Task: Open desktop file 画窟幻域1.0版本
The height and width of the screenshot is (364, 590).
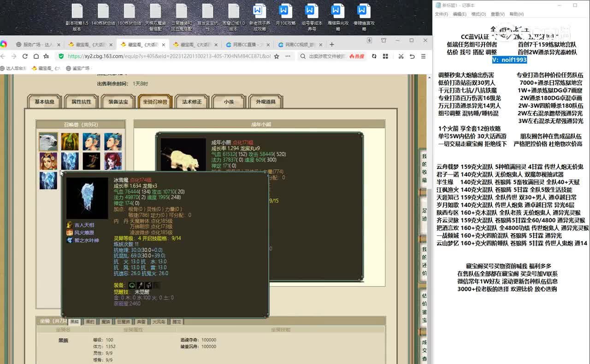Action: point(234,18)
